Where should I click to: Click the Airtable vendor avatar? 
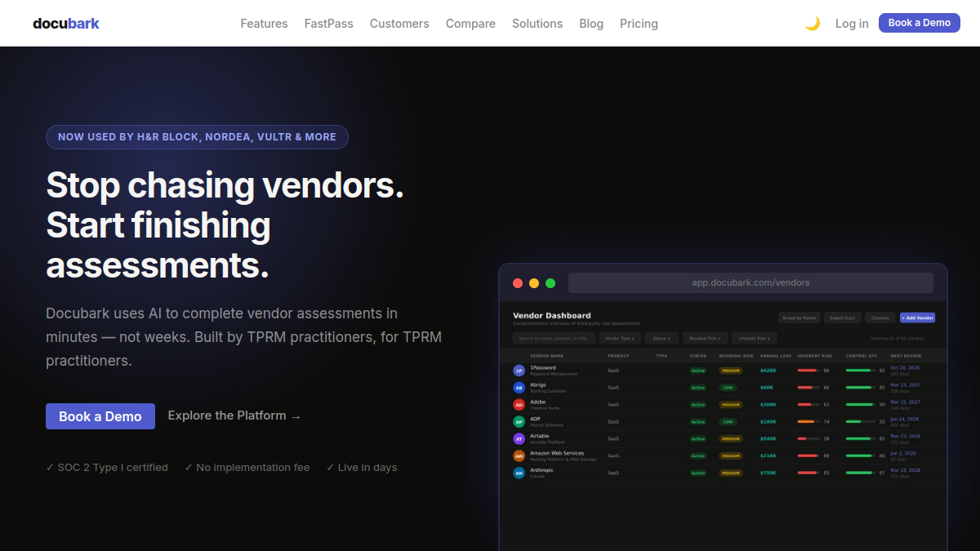pyautogui.click(x=519, y=438)
